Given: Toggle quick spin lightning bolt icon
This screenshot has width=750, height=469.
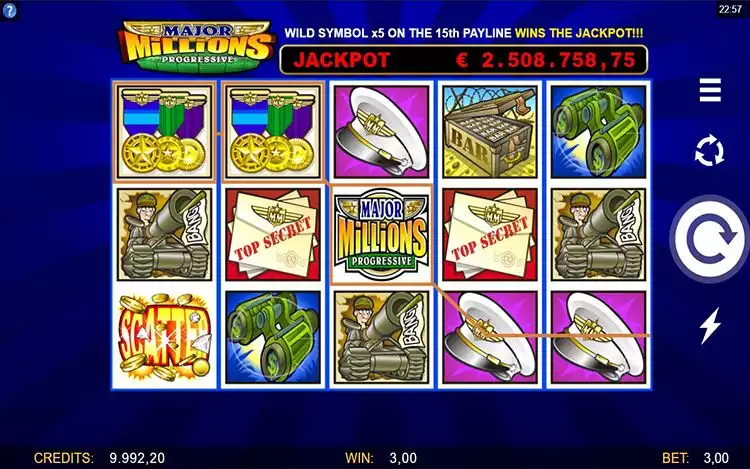Looking at the screenshot, I should 710,326.
